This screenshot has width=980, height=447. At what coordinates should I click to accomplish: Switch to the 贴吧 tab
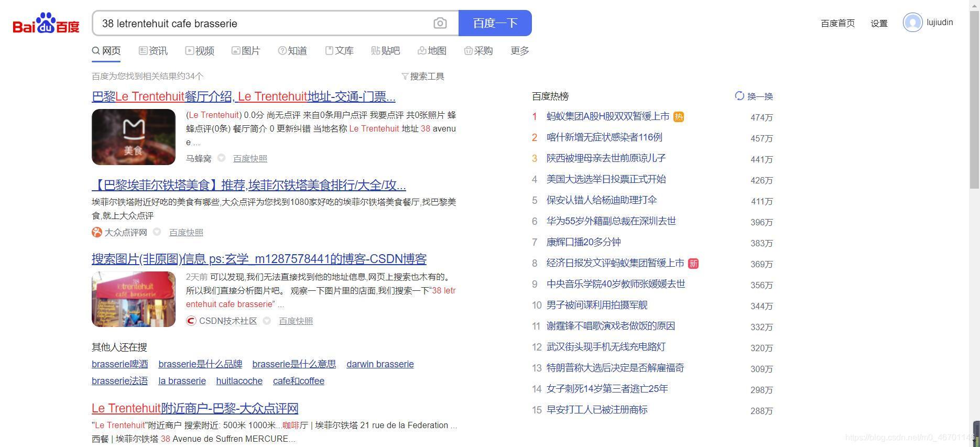coord(385,51)
